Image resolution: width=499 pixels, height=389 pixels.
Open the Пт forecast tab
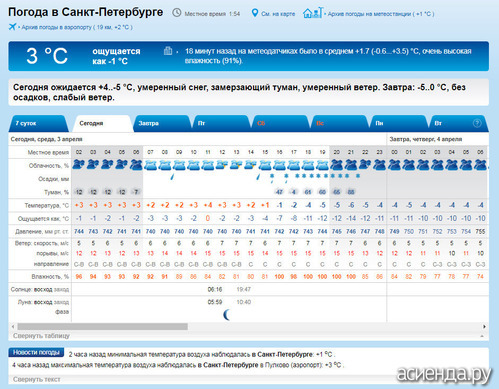coord(221,123)
